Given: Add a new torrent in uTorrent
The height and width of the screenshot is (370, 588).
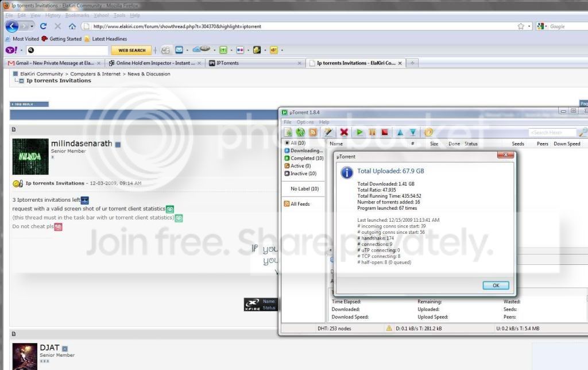Looking at the screenshot, I should point(288,132).
